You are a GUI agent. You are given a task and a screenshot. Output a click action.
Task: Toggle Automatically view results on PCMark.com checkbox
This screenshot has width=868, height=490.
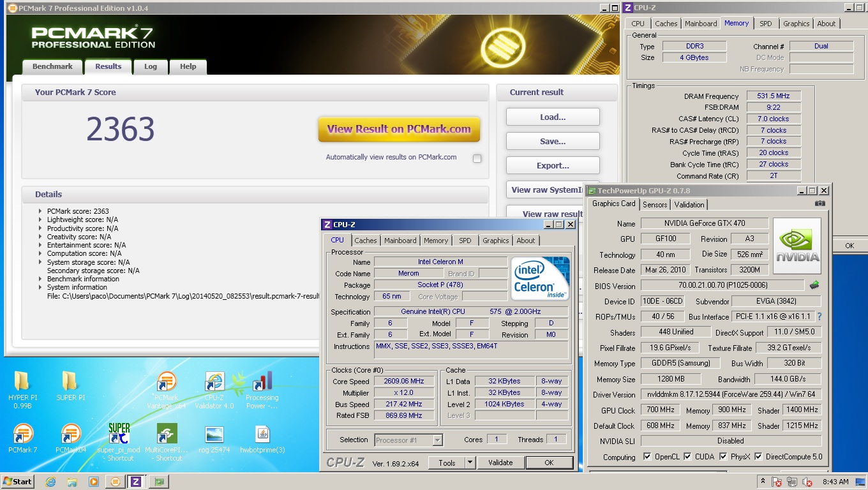coord(477,158)
